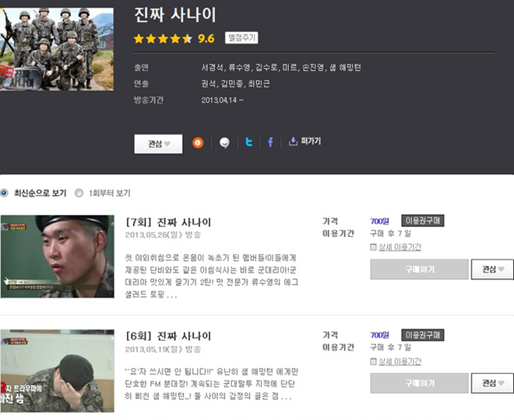Open the [7회] 진짜 사나이 title link
514x420 pixels.
168,222
